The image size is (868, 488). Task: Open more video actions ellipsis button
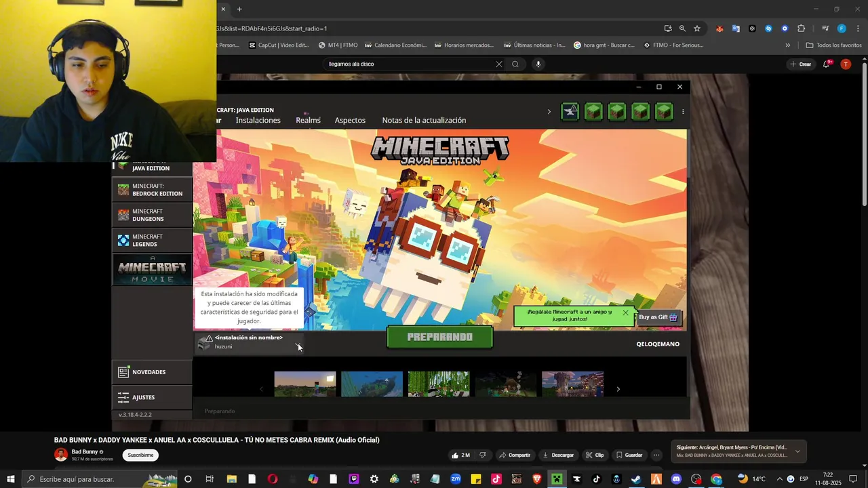(x=656, y=455)
